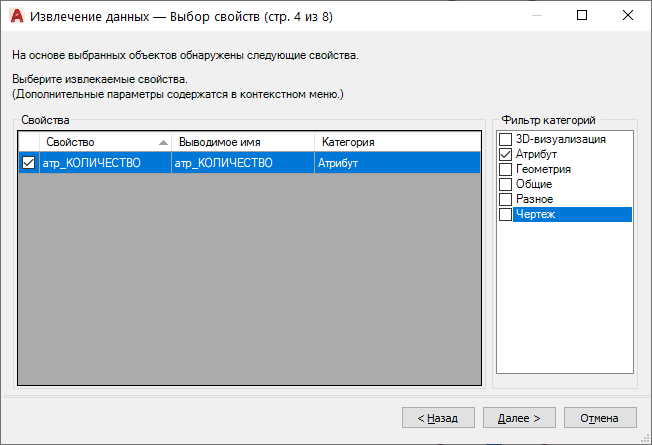Cancel the wizard with Отмена

(x=600, y=418)
